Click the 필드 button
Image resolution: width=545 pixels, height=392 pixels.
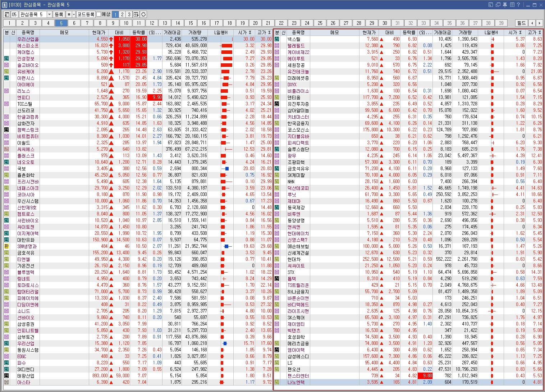tap(521, 23)
